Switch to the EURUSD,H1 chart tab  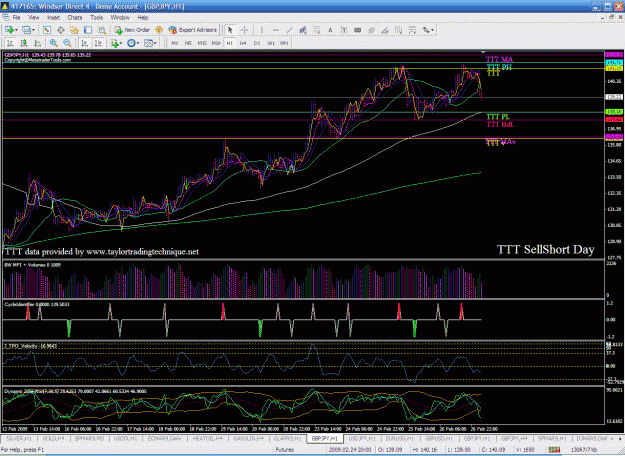[399, 438]
